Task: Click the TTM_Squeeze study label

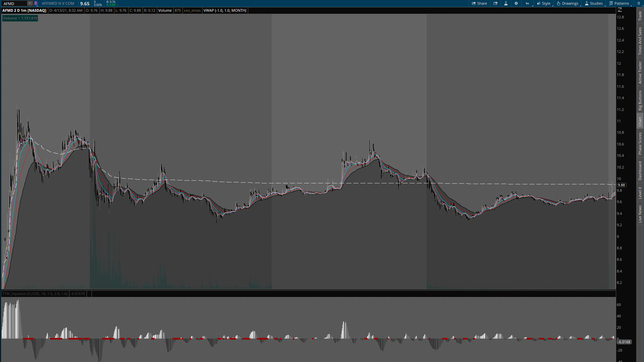Action: [x=35, y=294]
